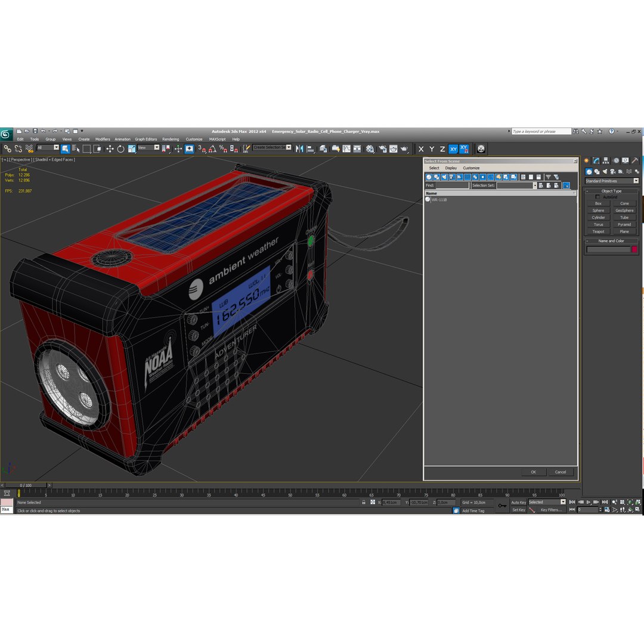Toggle Spinner Snap

tap(234, 148)
